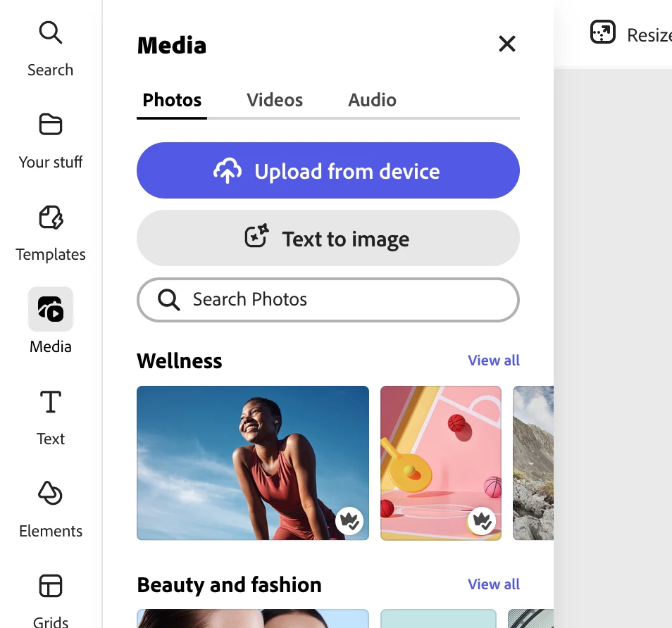Click premium crown badge on woman photo
The image size is (672, 628).
[x=349, y=521]
